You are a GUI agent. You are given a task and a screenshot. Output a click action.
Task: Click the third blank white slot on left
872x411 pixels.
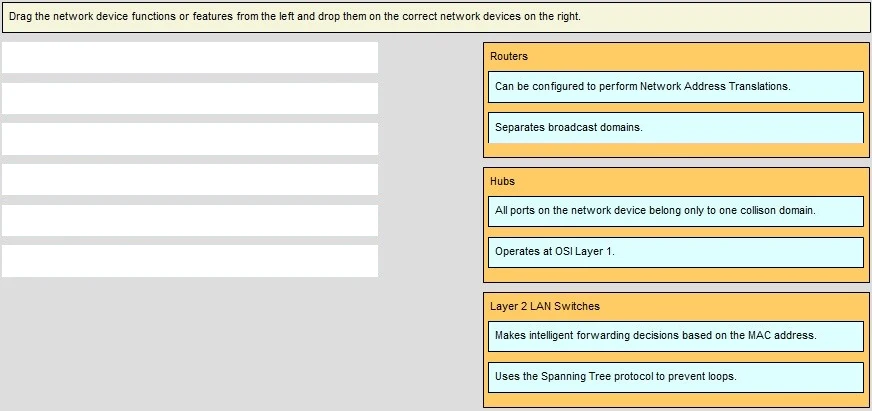pos(190,139)
